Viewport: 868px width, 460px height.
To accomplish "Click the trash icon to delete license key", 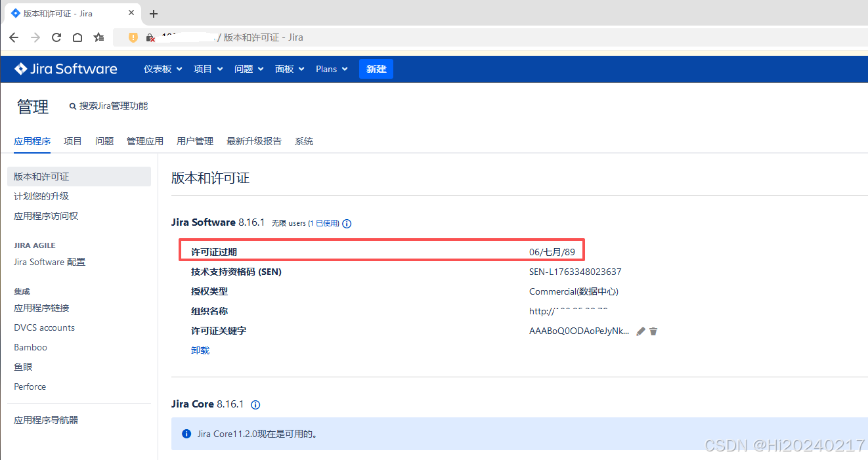I will (653, 331).
